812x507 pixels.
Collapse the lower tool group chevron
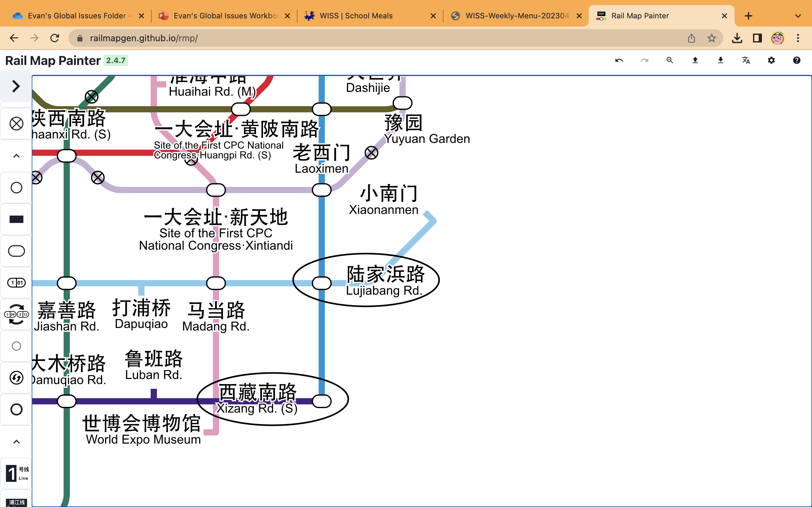[x=16, y=442]
